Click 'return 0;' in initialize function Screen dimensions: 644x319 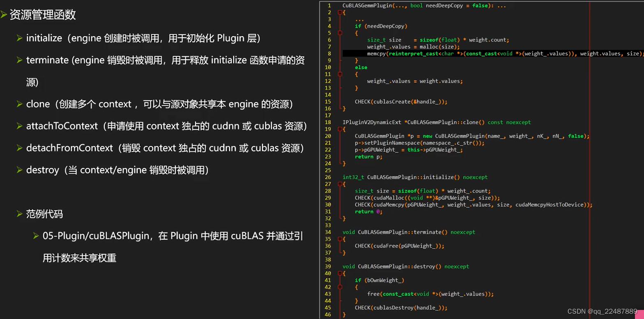(369, 211)
